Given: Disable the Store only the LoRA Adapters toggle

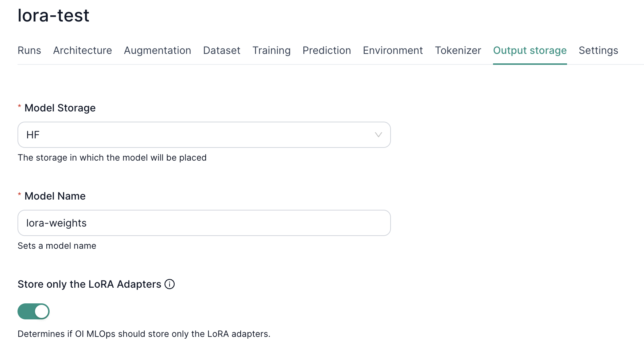Looking at the screenshot, I should 34,311.
